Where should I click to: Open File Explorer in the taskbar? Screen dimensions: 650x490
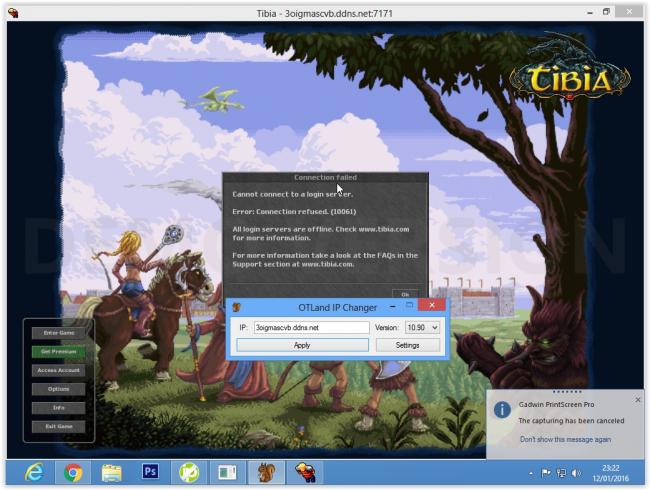(112, 473)
